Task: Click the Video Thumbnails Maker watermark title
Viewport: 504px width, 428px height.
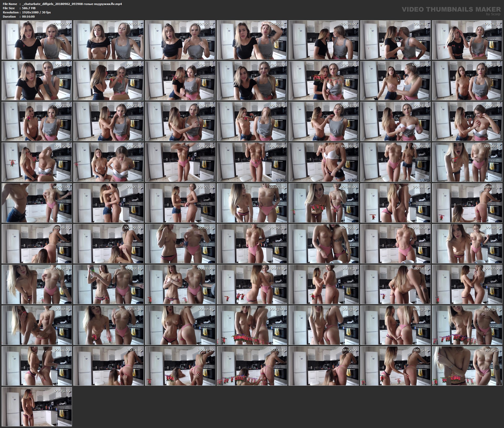Action: tap(451, 9)
